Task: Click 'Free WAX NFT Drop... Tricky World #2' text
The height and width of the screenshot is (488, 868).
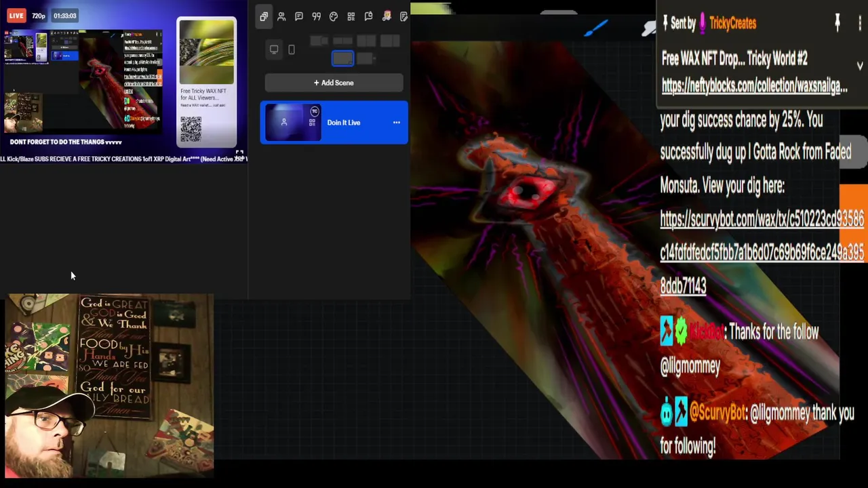Action: (734, 58)
